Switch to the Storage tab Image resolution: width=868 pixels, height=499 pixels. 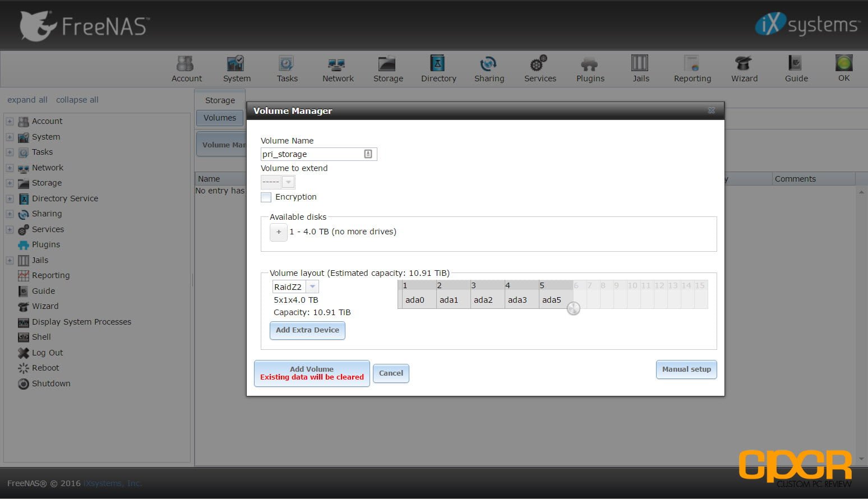(220, 100)
